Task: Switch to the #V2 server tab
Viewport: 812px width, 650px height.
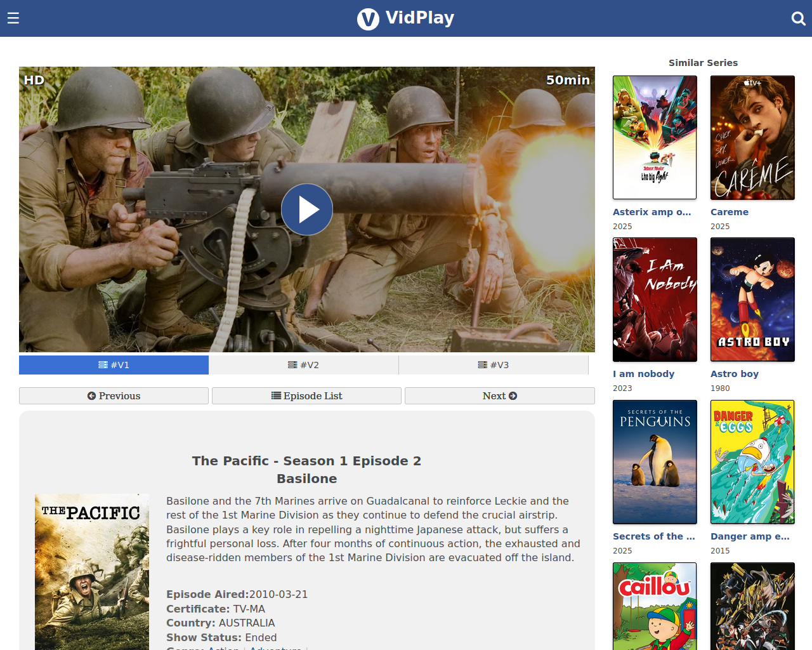Action: (x=303, y=365)
